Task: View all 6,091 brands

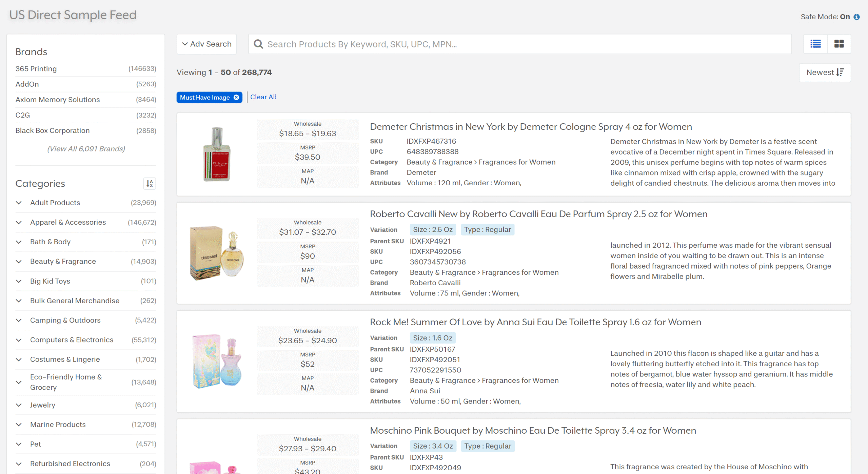Action: click(86, 149)
